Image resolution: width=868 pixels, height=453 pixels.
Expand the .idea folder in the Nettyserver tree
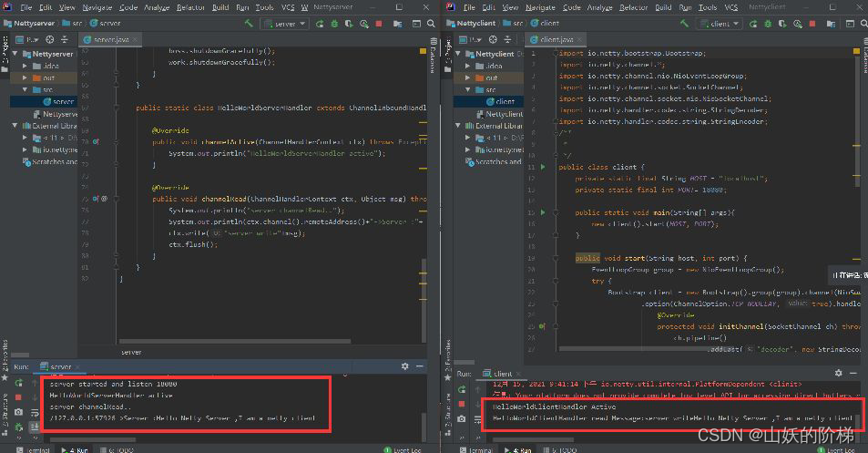point(25,66)
